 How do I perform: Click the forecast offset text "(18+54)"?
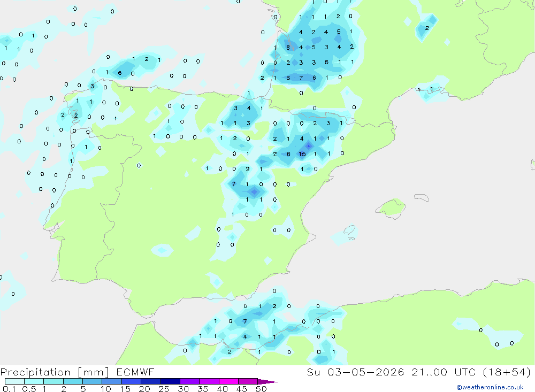507,372
